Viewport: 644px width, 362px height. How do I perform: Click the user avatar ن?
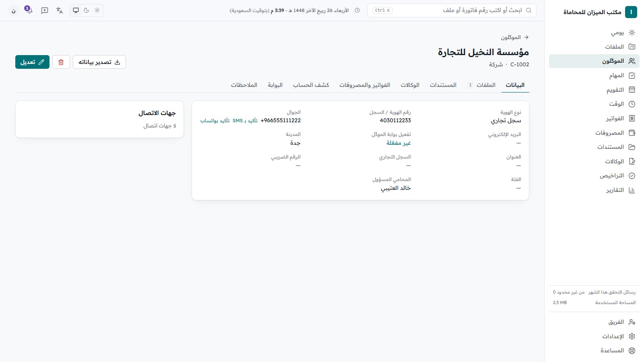(x=13, y=11)
